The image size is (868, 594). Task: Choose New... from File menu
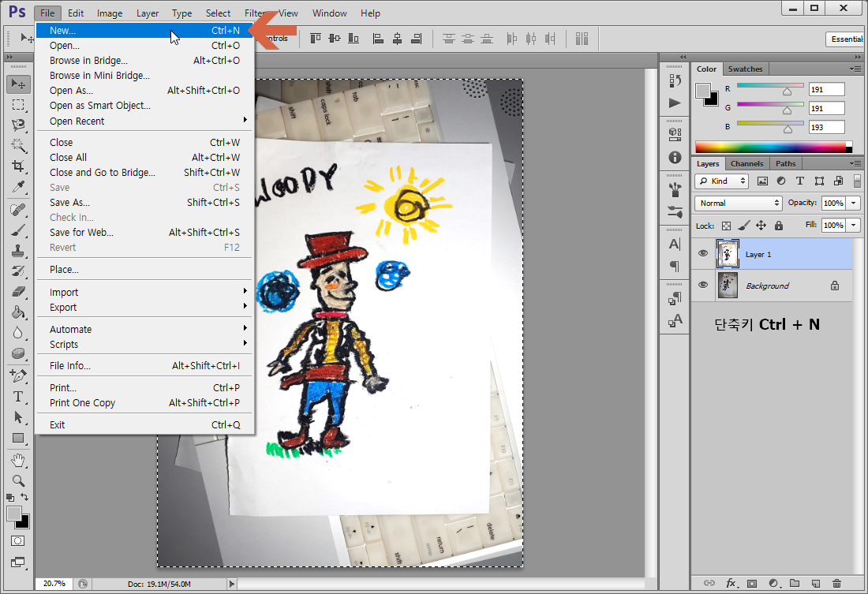coord(144,31)
